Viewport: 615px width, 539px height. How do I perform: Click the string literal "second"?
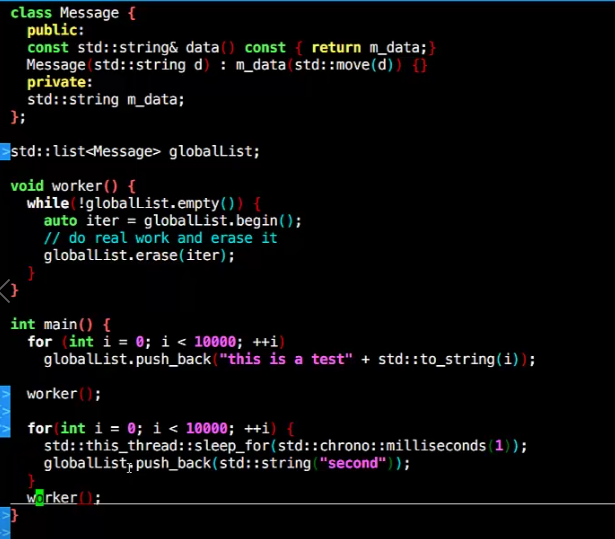353,463
